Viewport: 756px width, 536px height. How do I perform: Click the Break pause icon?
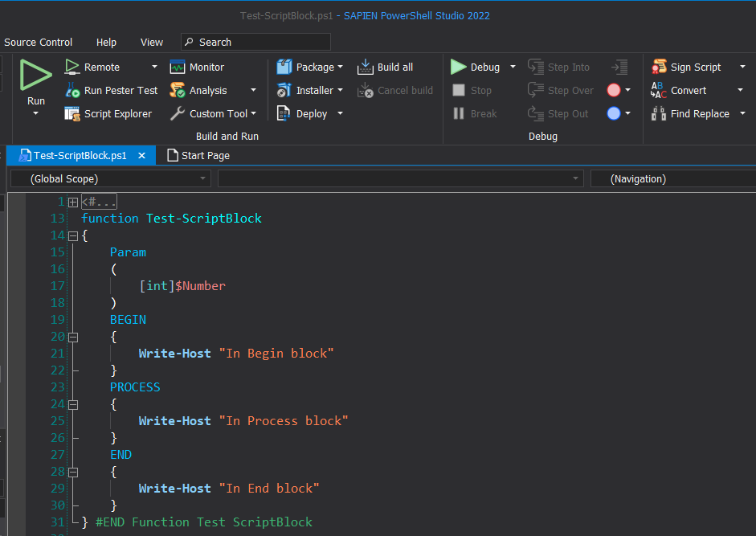[x=459, y=113]
